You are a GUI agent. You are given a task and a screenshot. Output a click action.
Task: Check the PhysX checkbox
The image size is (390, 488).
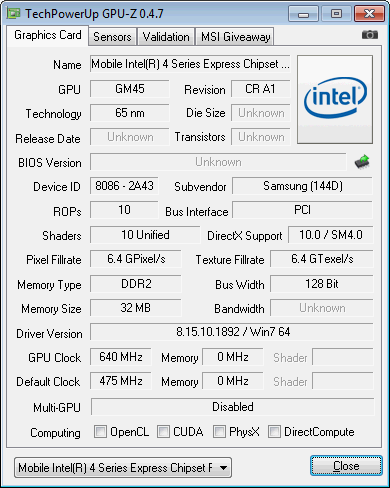click(219, 431)
